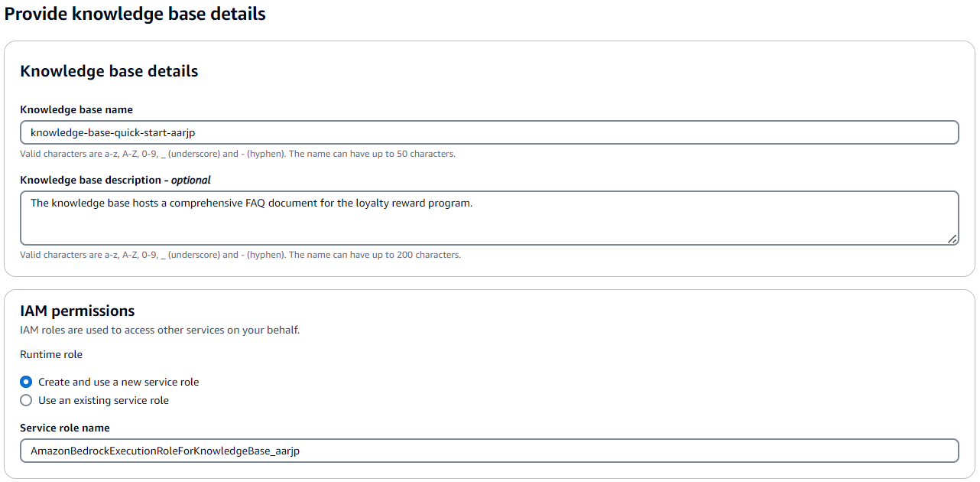Image resolution: width=980 pixels, height=482 pixels.
Task: Click the 200-character limit hint under description
Action: (240, 255)
